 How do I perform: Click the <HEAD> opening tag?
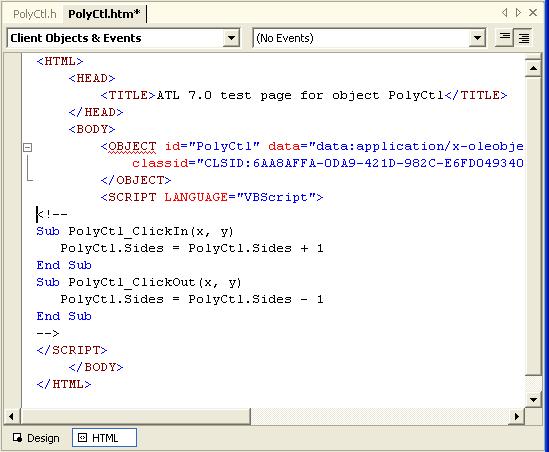[92, 78]
